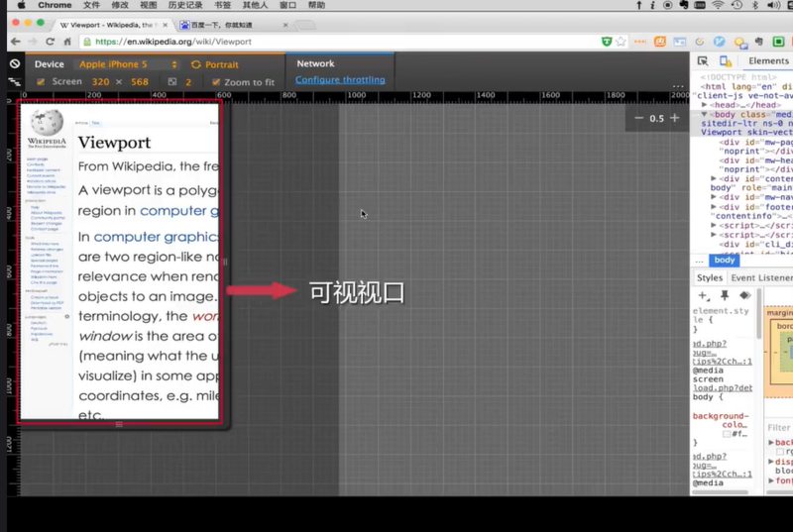Screen dimensions: 793x532
Task: Click the Evernote elephant toolbar extension
Action: [x=759, y=42]
